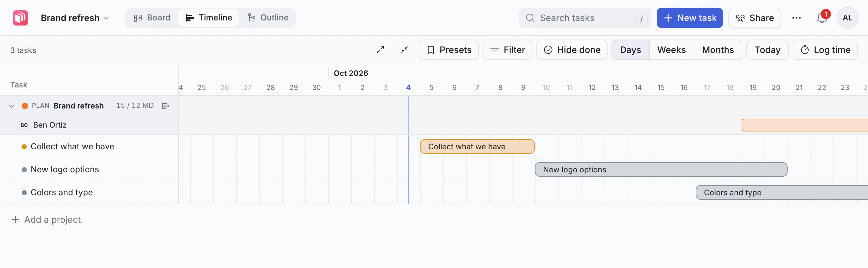Click the 15 / 12 MD effort value
868x268 pixels.
[135, 106]
